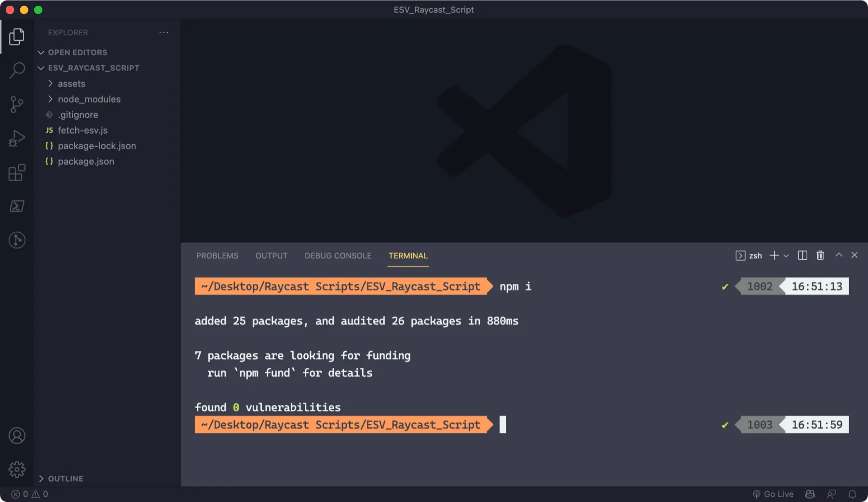868x502 pixels.
Task: Split the terminal pane
Action: [x=802, y=255]
